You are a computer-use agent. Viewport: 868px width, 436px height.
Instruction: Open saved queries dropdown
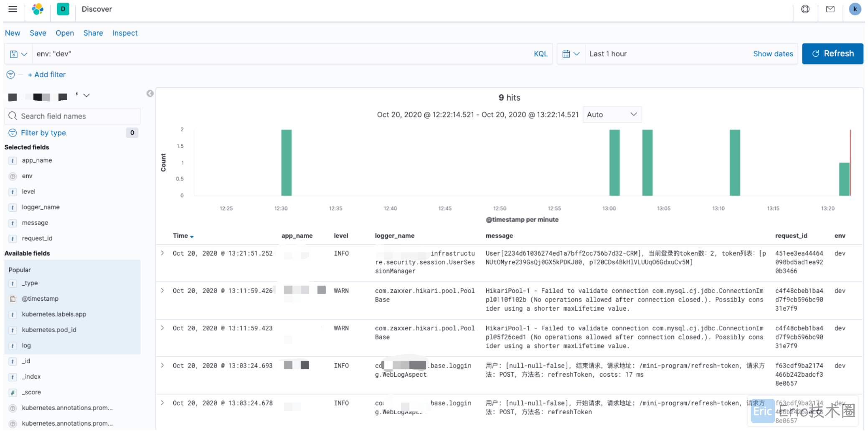(18, 54)
